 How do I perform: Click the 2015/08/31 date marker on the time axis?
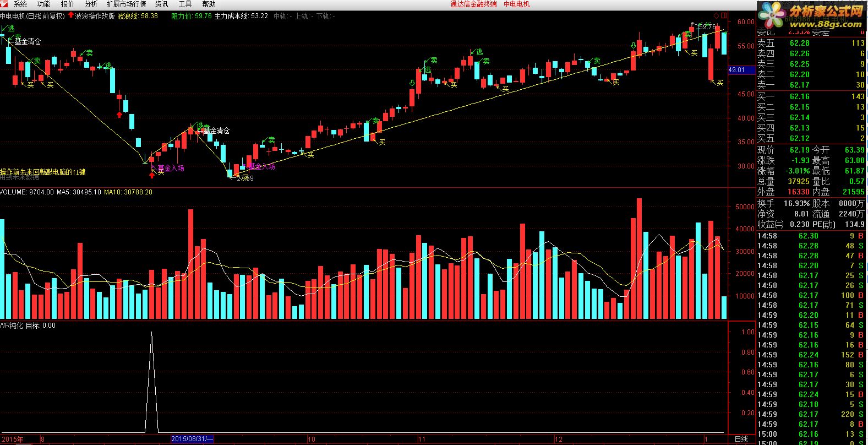point(192,439)
